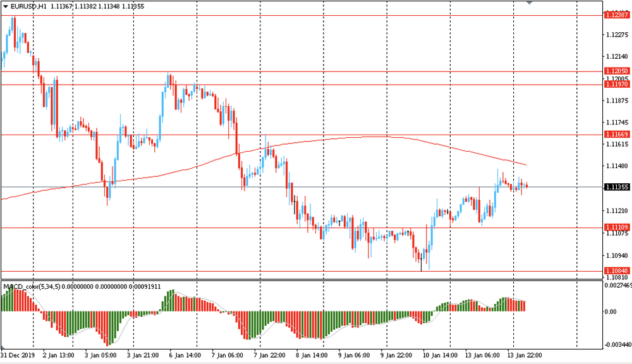Select the 13 Jan 22:00 time label
632x364 pixels.
[525, 355]
